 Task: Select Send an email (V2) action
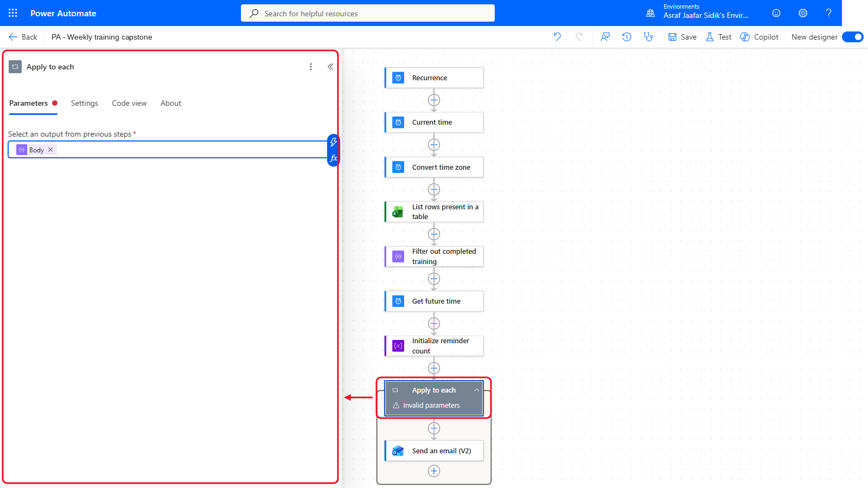434,451
